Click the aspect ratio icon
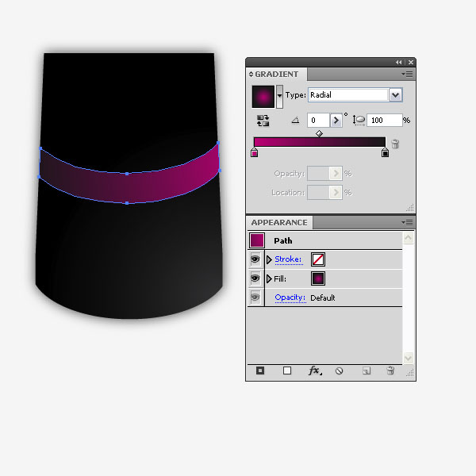476x476 pixels. [359, 121]
